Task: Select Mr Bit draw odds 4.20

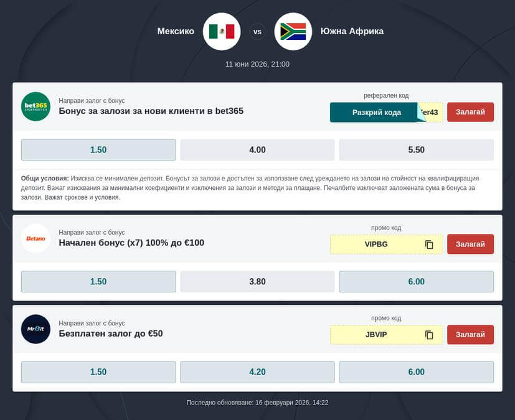Action: click(257, 372)
